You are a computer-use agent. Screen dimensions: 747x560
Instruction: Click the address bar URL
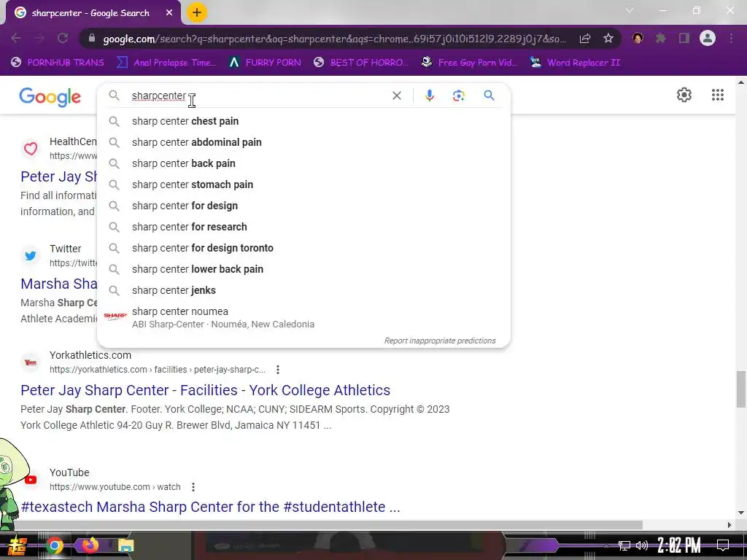[x=334, y=39]
